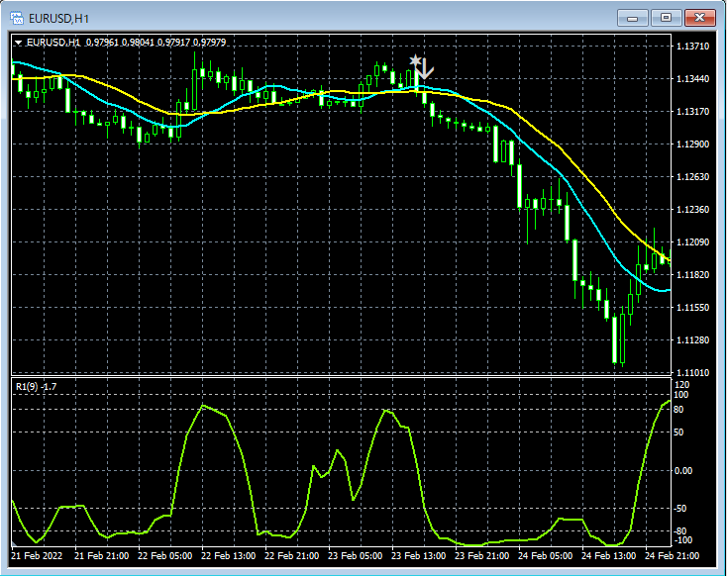Click the 23 Feb 05:00 time label
Viewport: 728px width, 576px height.
[356, 555]
